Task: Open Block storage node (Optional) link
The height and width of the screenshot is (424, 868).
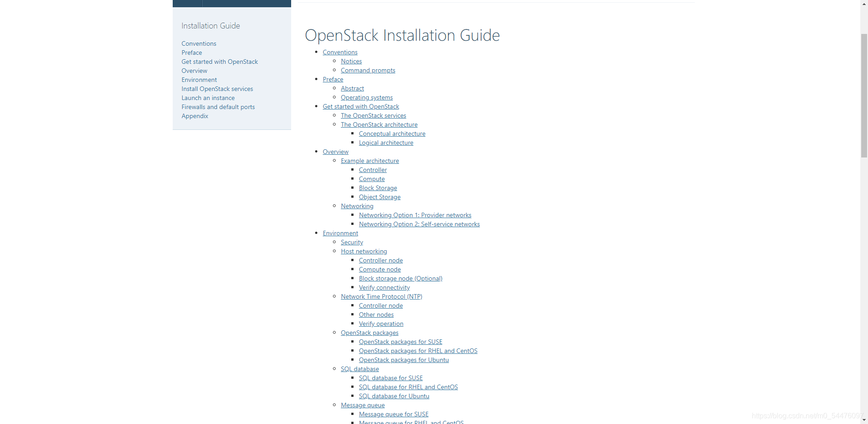Action: tap(401, 279)
